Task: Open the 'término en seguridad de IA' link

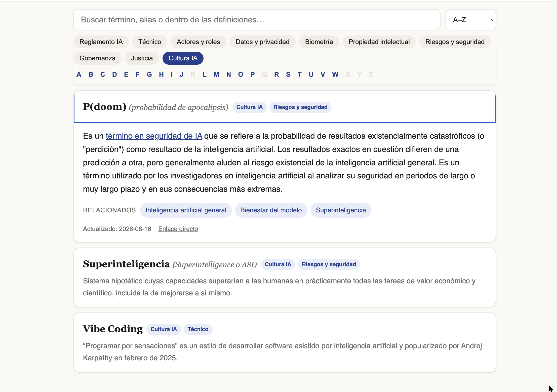Action: coord(154,136)
